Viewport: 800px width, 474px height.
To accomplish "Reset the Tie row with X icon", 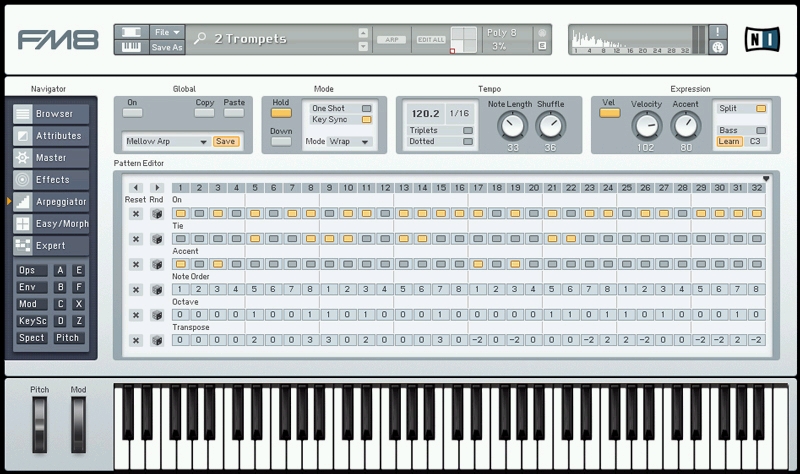I will [x=136, y=239].
